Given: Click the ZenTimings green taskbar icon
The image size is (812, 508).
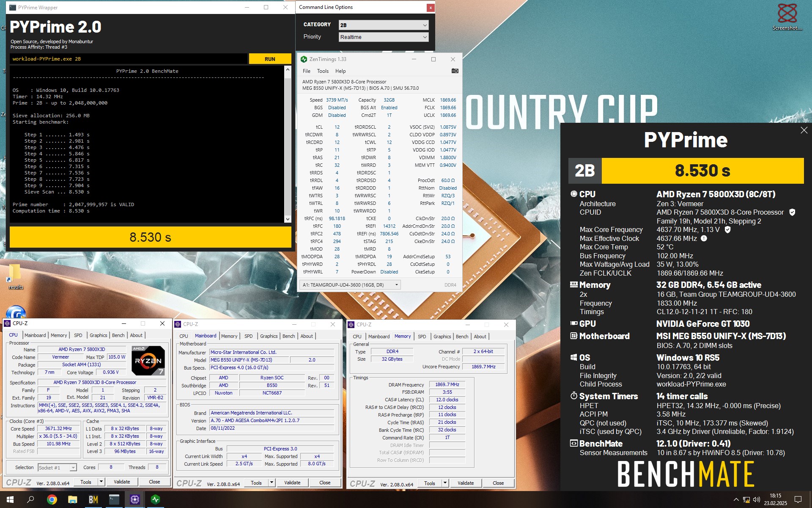Looking at the screenshot, I should 155,500.
